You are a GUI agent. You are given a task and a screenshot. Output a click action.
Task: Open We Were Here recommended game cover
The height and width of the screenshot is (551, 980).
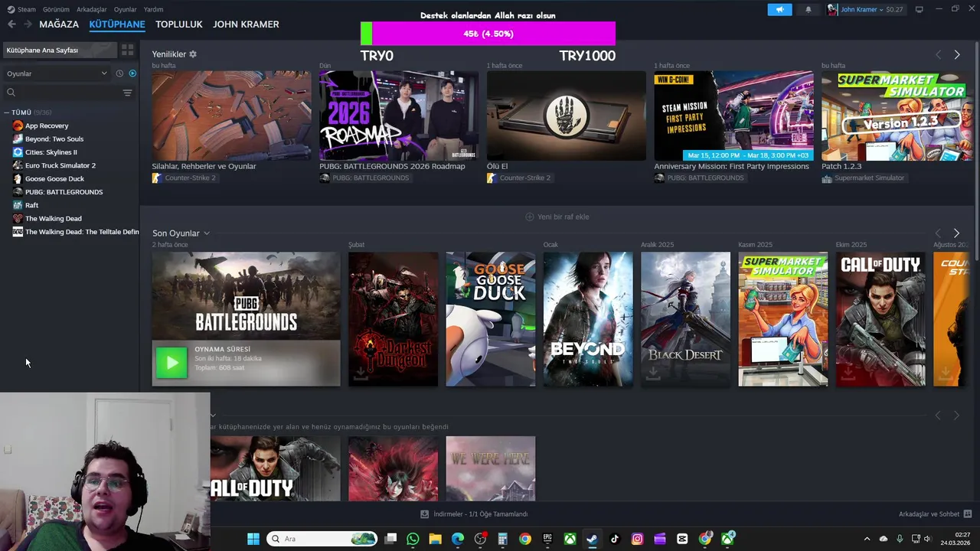(x=491, y=468)
